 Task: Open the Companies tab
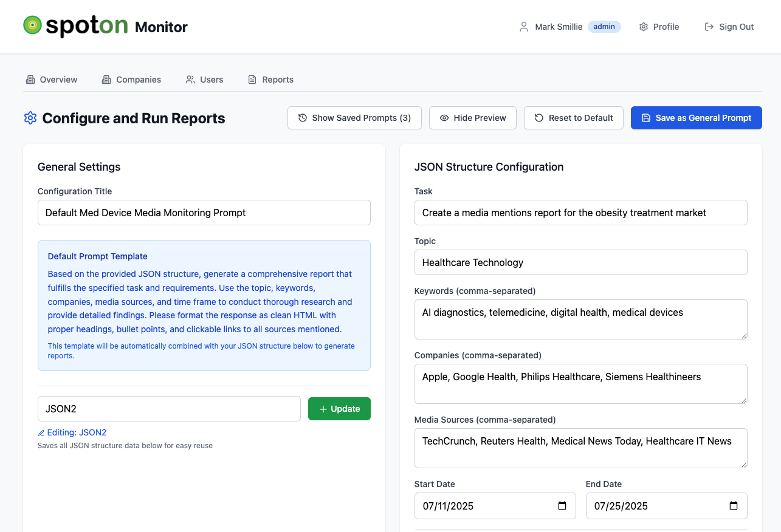tap(131, 80)
